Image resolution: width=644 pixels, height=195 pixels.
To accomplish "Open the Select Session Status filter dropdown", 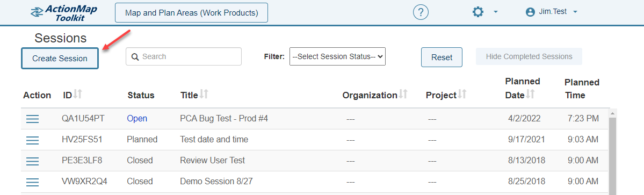I will click(x=337, y=56).
